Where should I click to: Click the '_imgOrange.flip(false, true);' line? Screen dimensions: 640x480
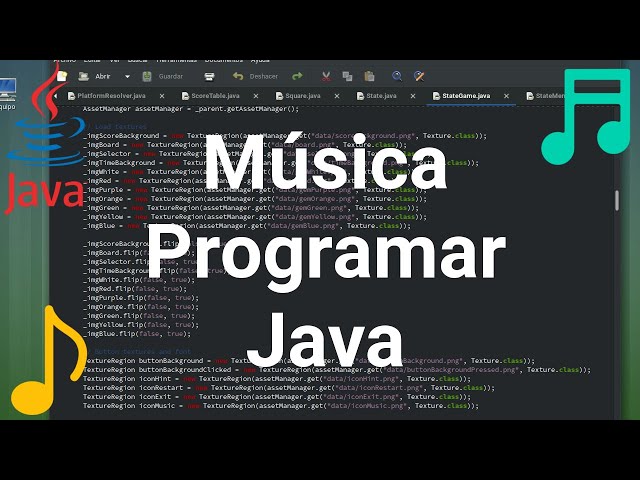(x=141, y=307)
